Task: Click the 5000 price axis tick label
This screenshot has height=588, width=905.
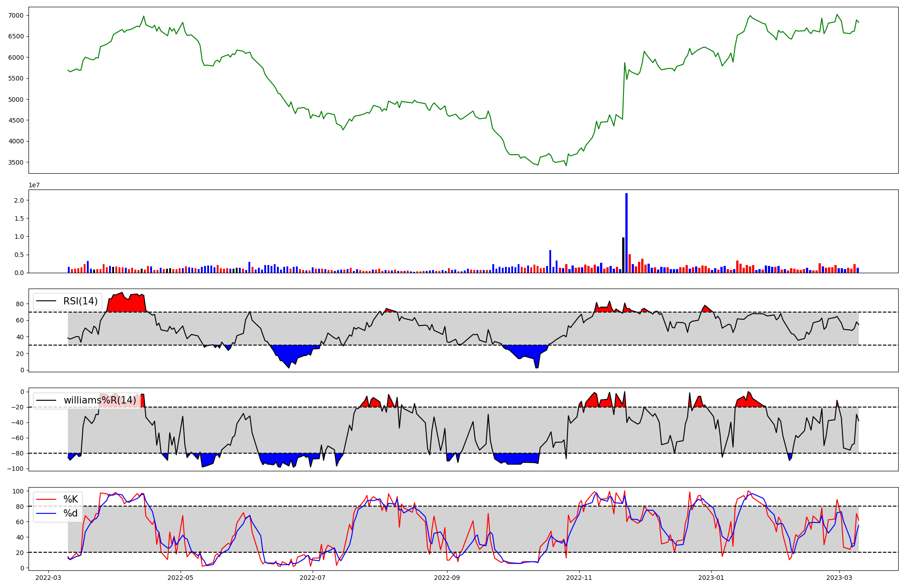Action: [x=16, y=100]
